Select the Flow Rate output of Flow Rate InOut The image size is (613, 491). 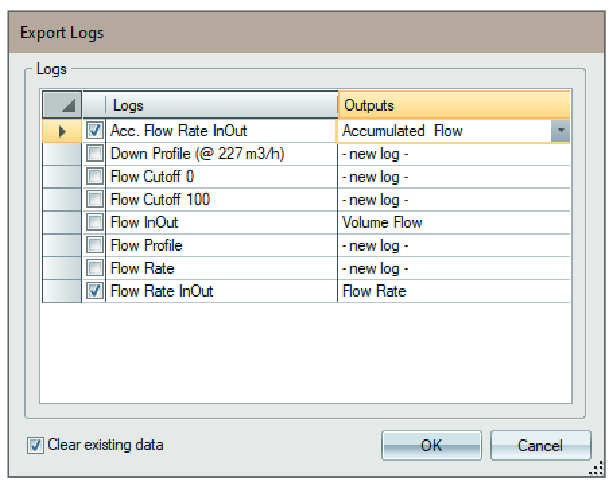[453, 291]
